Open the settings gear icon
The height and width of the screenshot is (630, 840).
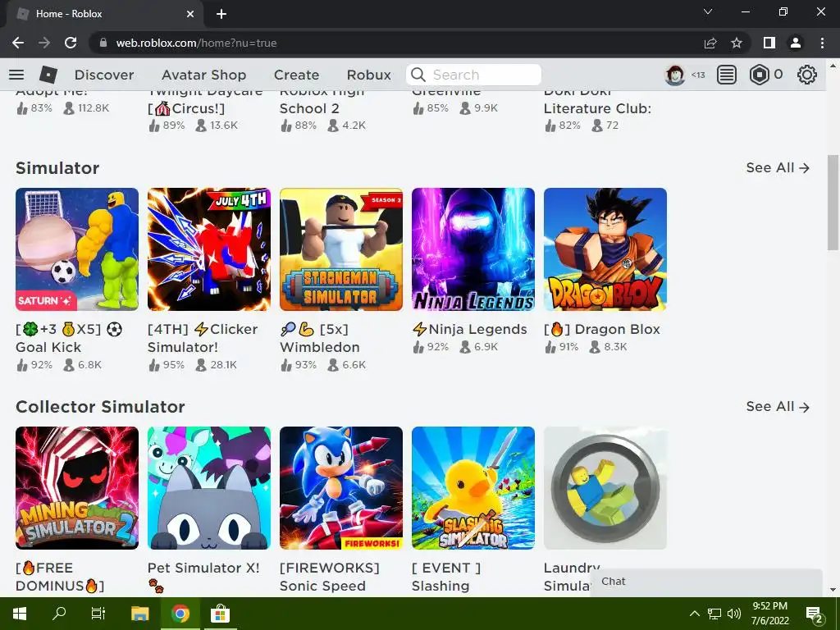(807, 75)
